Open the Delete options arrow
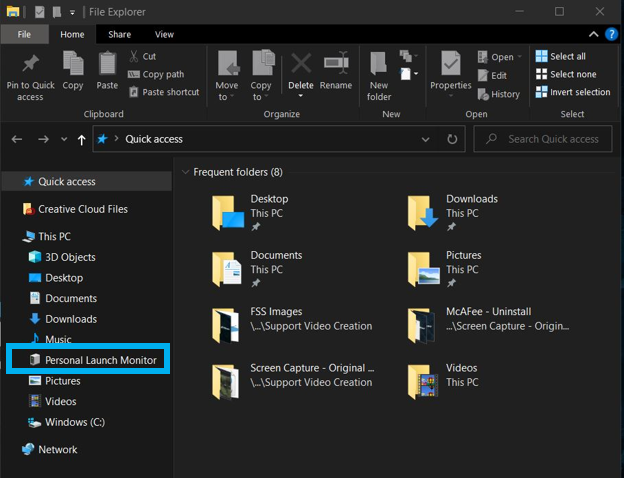Screen dimensions: 625x478 click(x=301, y=96)
